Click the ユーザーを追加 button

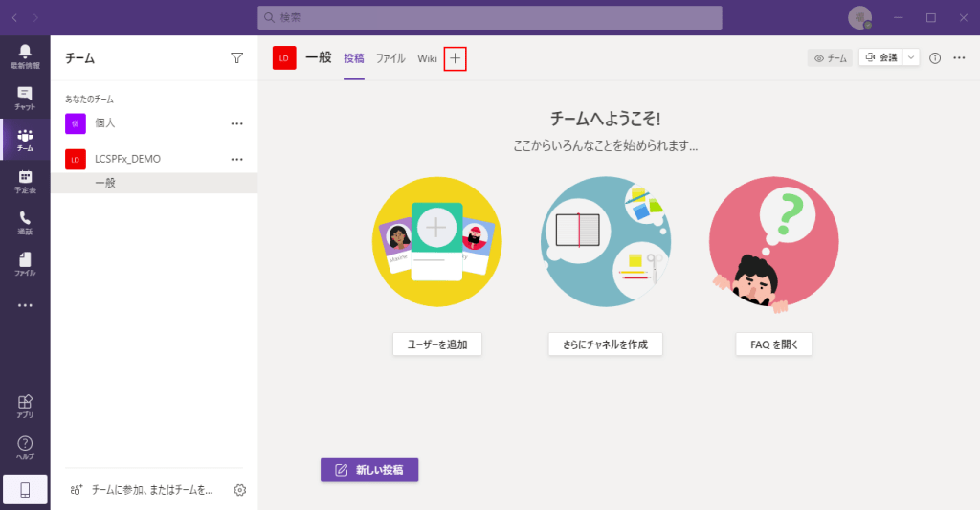coord(437,344)
